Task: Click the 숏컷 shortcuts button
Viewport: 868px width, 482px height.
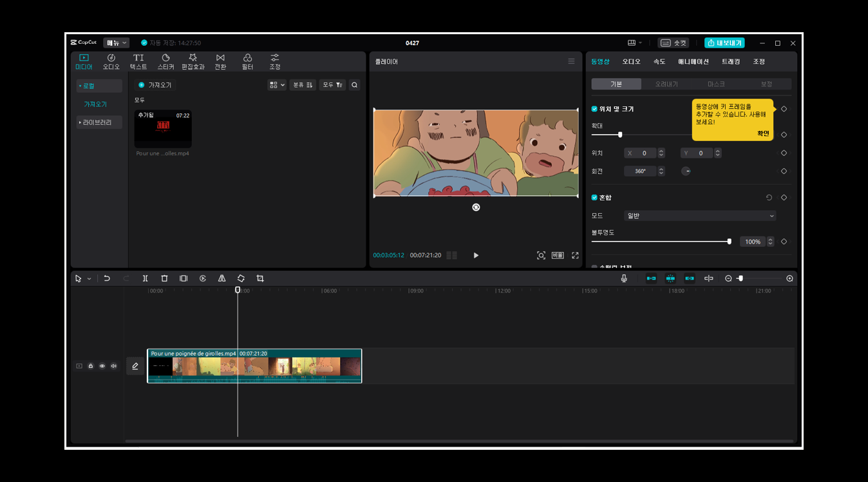Action: pyautogui.click(x=674, y=43)
